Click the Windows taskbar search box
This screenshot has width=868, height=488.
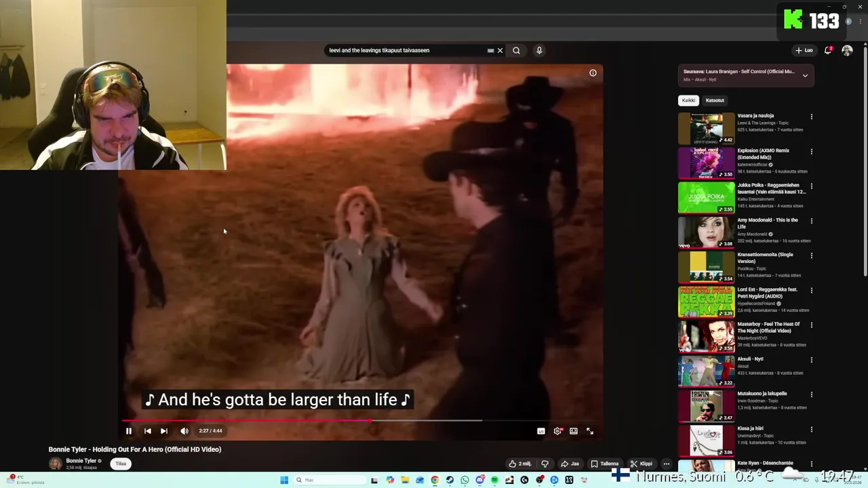(x=330, y=480)
